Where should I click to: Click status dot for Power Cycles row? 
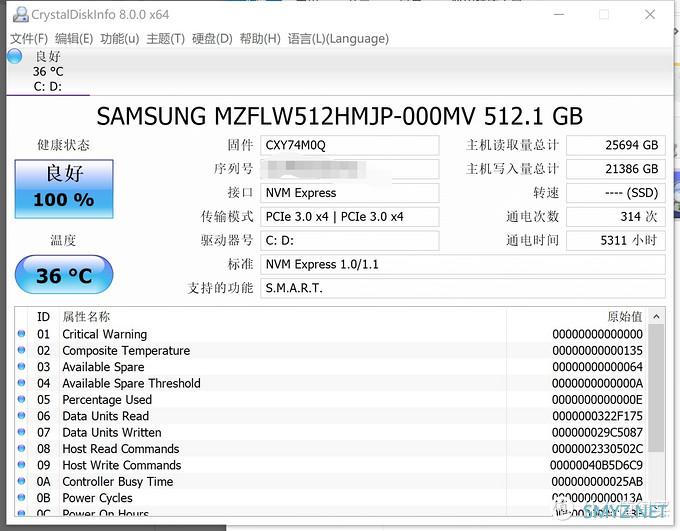point(21,498)
